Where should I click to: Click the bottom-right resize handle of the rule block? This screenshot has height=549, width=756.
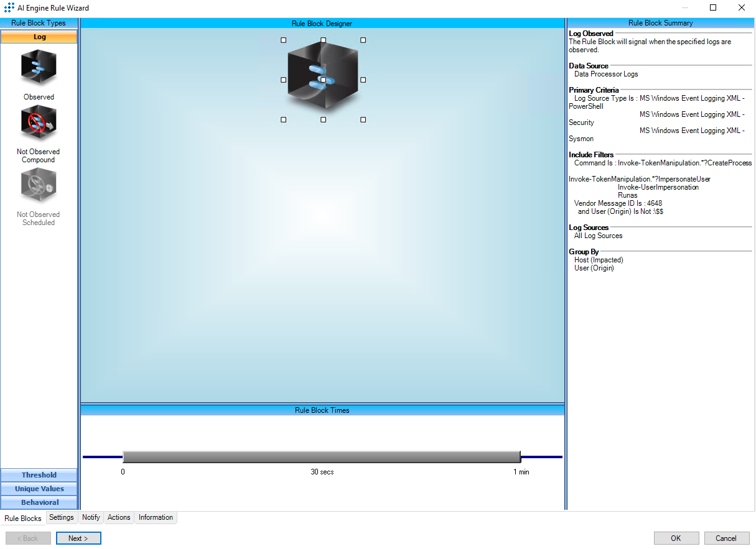(x=363, y=119)
